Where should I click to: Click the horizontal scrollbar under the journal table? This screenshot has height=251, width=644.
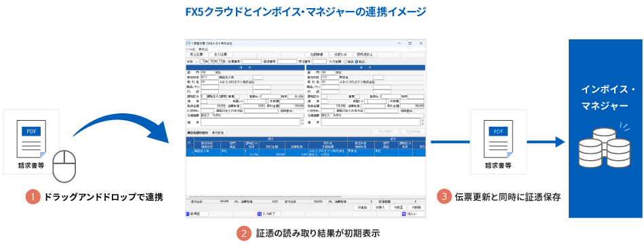[265, 197]
